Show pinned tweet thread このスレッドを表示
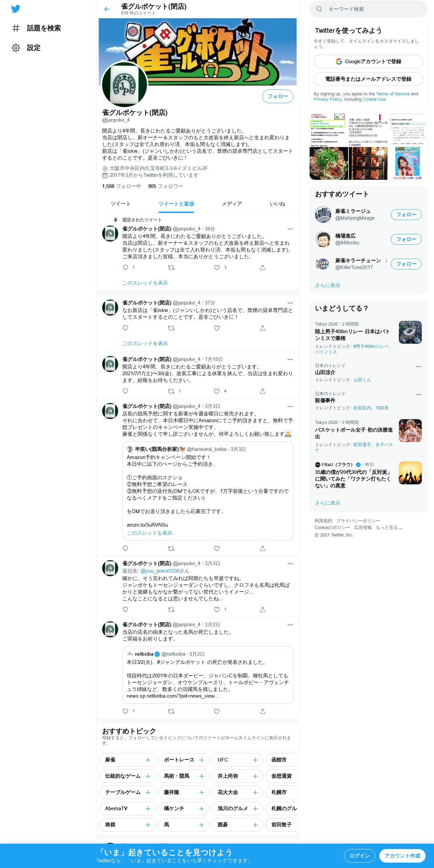This screenshot has width=434, height=868. click(x=145, y=283)
